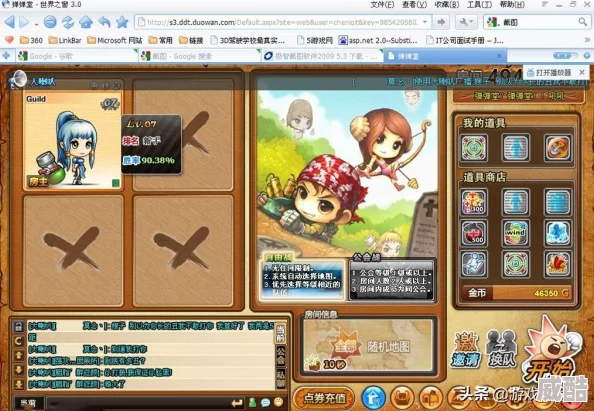The height and width of the screenshot is (411, 594).
Task: Expand bookmarks bar overflow chevron
Action: (x=587, y=40)
